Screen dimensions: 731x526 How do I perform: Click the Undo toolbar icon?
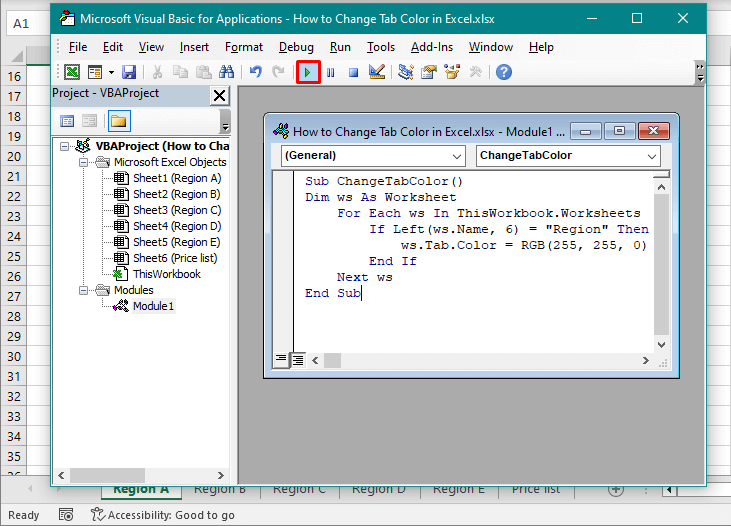point(255,72)
